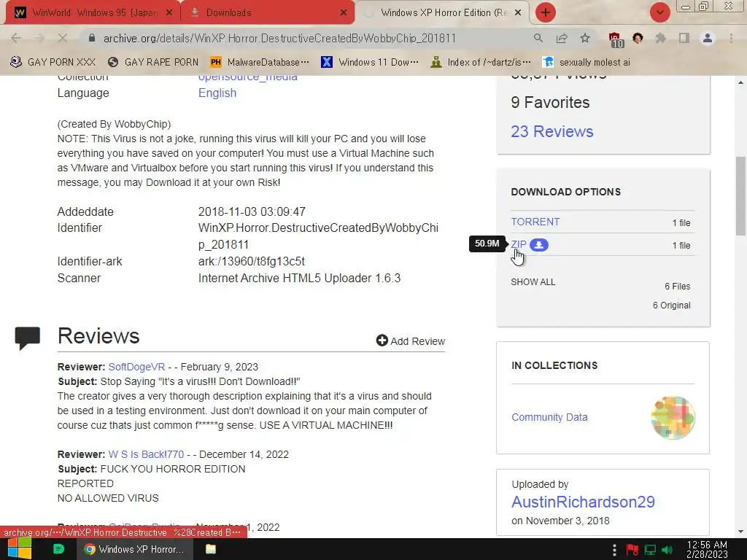Show hidden tray icons via dots
The width and height of the screenshot is (747, 560).
pos(614,550)
